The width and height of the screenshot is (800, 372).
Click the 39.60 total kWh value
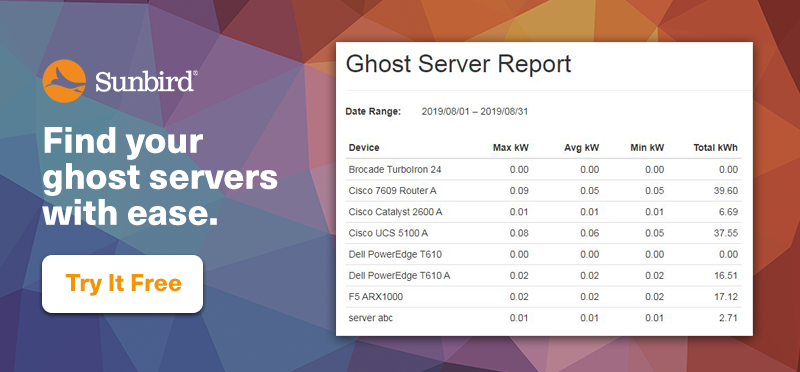tap(727, 191)
